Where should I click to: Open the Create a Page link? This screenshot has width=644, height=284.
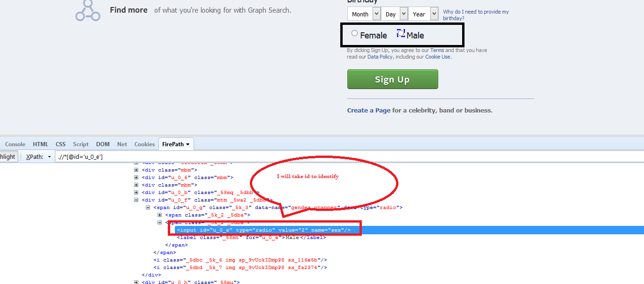[368, 110]
